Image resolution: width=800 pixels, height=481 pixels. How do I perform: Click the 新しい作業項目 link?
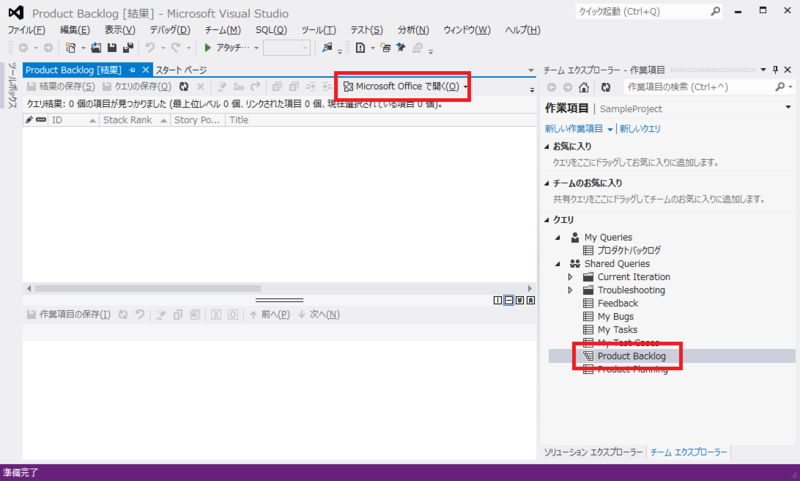coord(574,129)
